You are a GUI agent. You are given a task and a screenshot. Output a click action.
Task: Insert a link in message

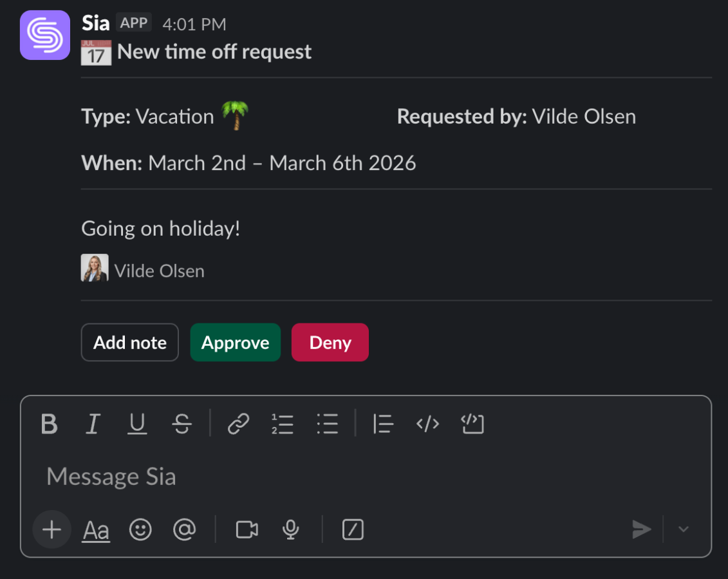tap(238, 424)
